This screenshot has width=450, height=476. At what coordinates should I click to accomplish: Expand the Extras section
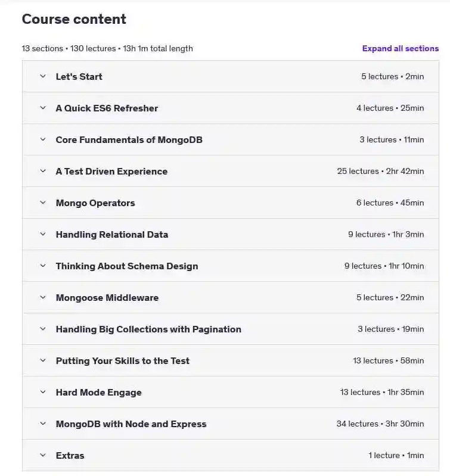point(231,455)
